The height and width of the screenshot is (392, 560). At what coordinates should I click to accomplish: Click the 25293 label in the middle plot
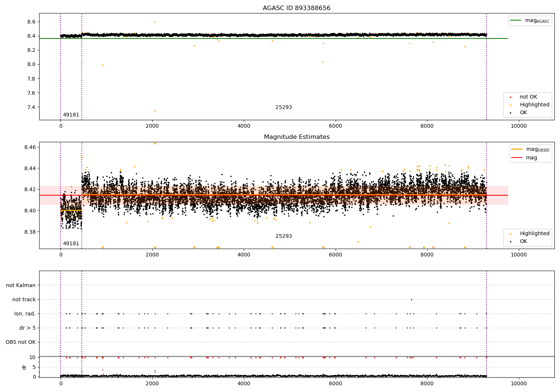(284, 236)
